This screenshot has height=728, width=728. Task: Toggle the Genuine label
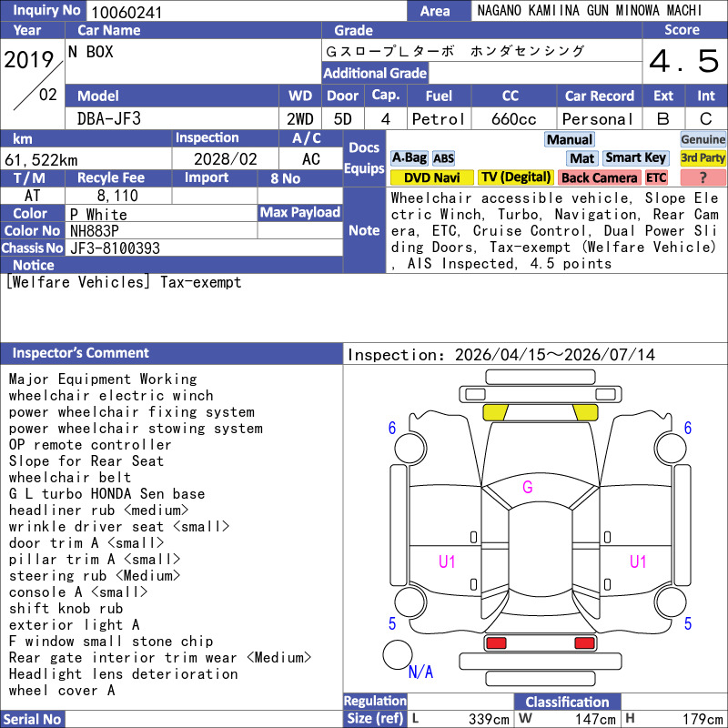tap(703, 139)
